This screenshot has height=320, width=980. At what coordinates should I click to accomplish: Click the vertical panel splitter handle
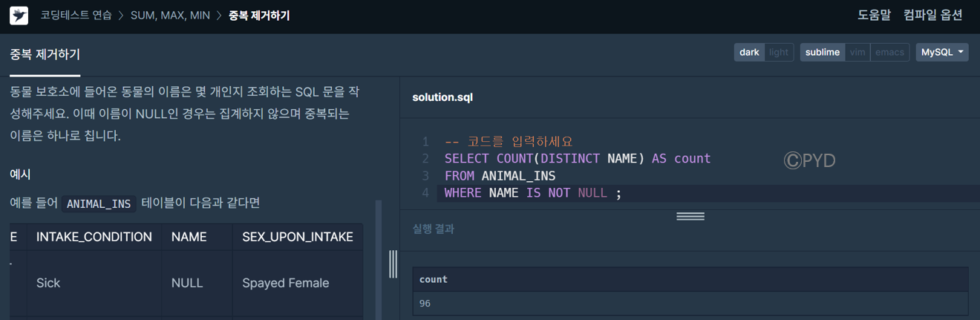pos(393,264)
